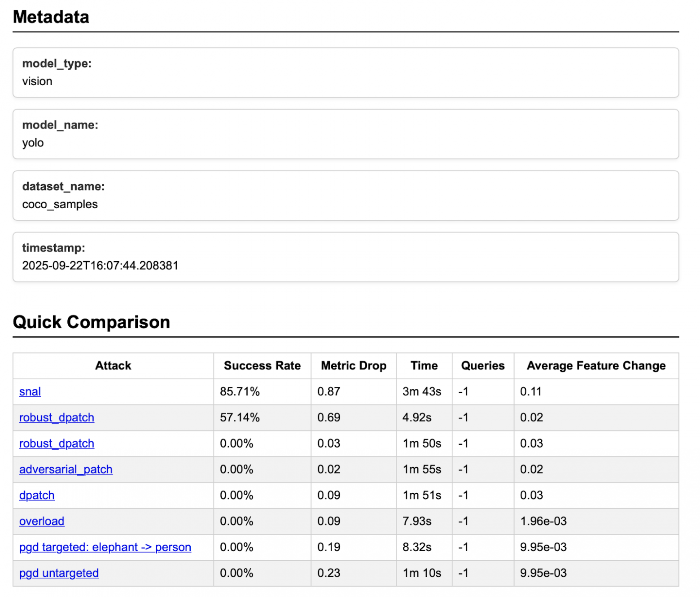Select the Average Feature Change header
700x597 pixels.
click(x=596, y=366)
